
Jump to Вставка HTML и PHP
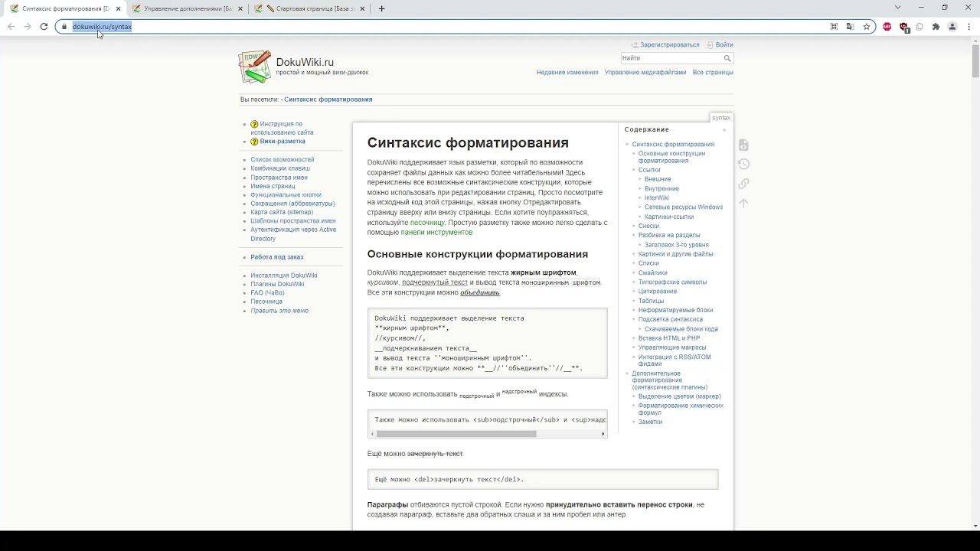[x=669, y=338]
